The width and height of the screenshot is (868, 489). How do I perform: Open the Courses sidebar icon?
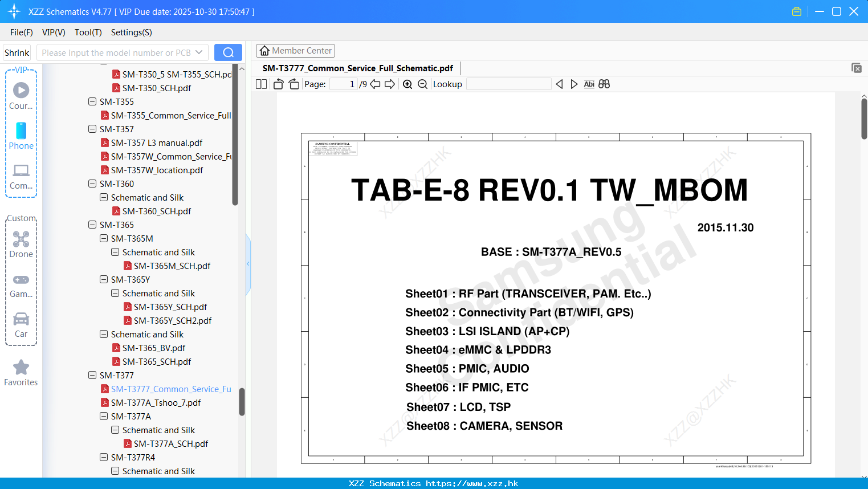pos(21,96)
